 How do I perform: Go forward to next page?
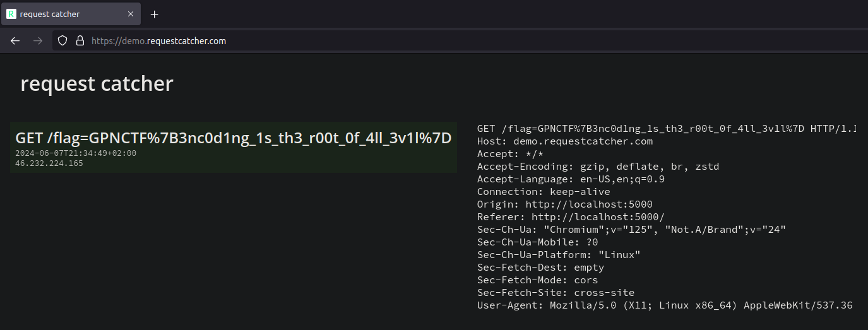pos(38,40)
